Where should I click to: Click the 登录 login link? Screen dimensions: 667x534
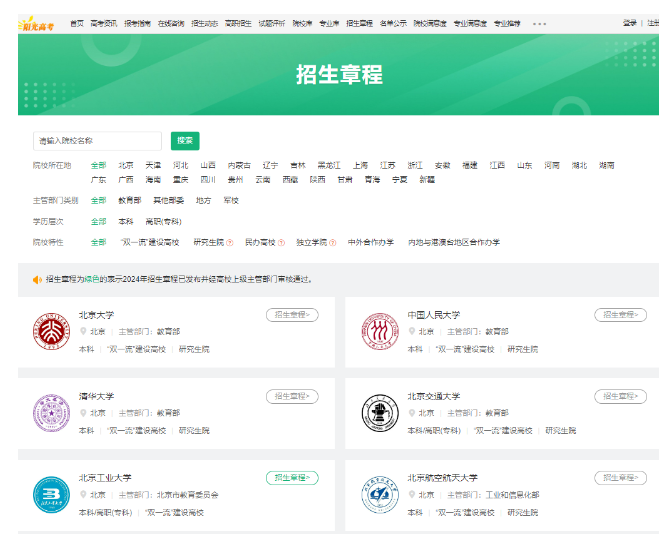pos(630,23)
